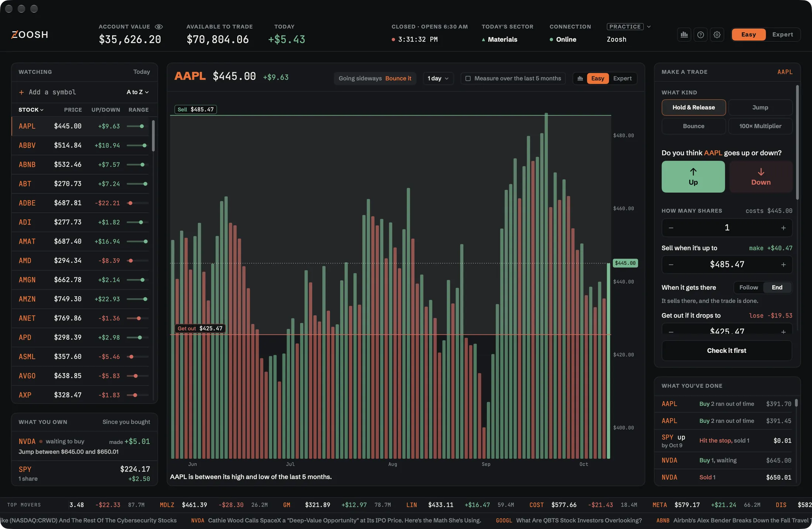812x529 pixels.
Task: Click the What you've done scrollbar
Action: [796, 403]
